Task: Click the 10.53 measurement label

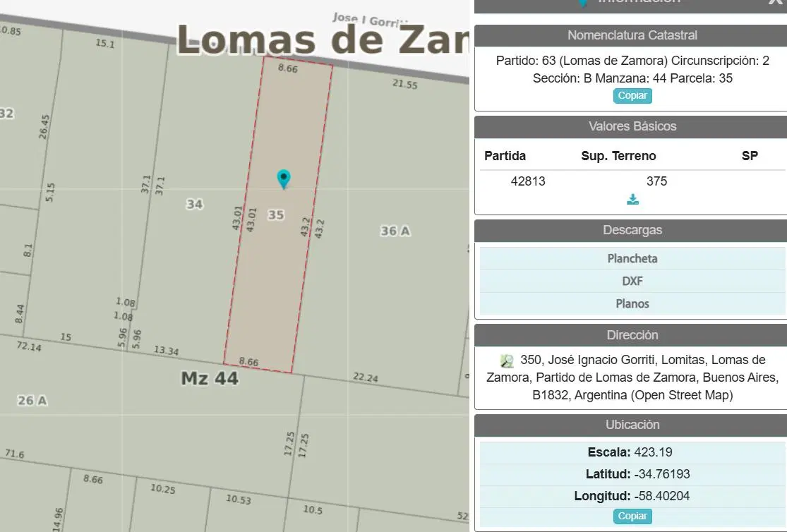Action: [x=239, y=499]
